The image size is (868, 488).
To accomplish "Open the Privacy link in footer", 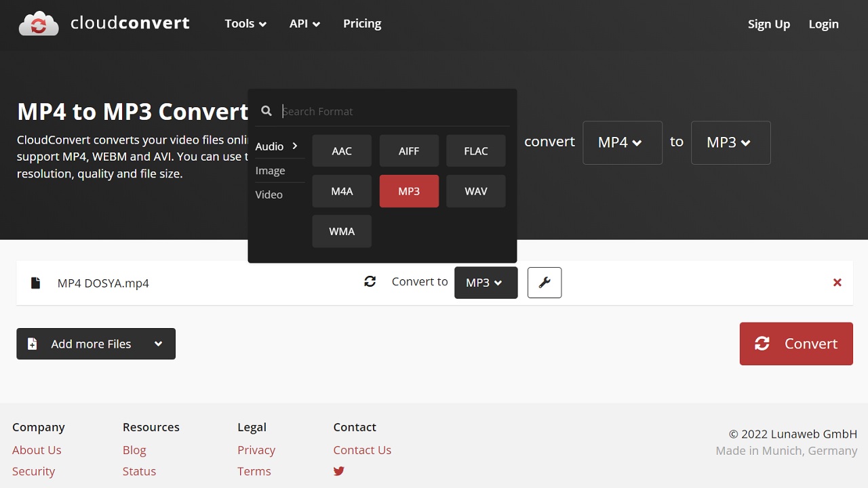I will (x=256, y=450).
